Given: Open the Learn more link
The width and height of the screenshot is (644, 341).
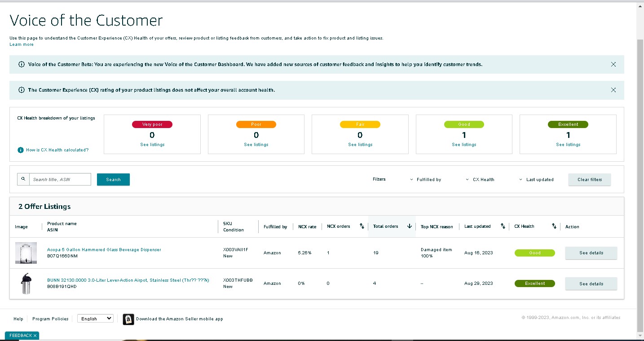Looking at the screenshot, I should [x=22, y=44].
